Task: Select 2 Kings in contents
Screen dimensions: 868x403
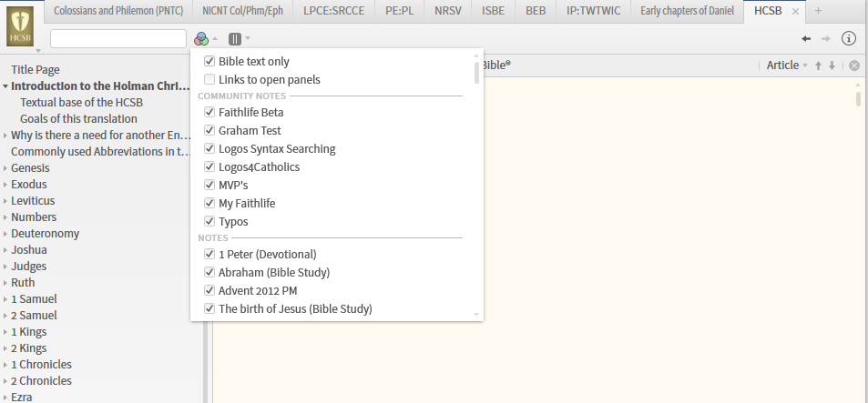Action: pos(29,348)
